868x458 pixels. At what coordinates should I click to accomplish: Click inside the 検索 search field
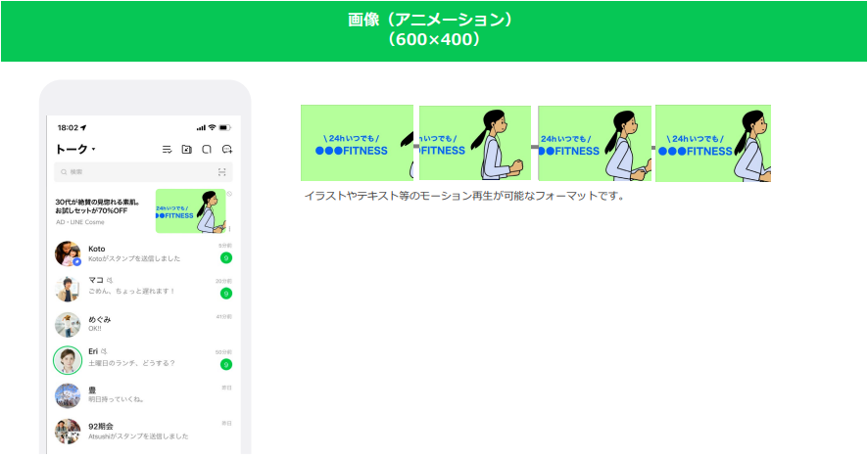137,172
